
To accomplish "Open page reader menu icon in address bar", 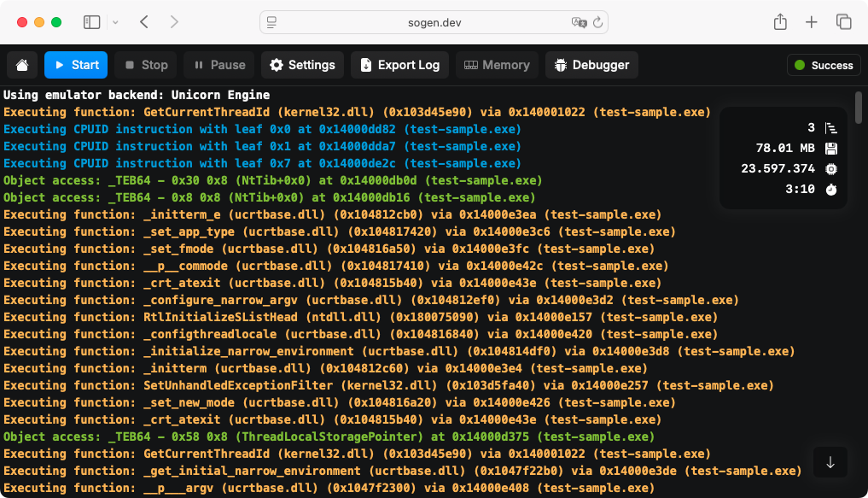I will pyautogui.click(x=271, y=22).
